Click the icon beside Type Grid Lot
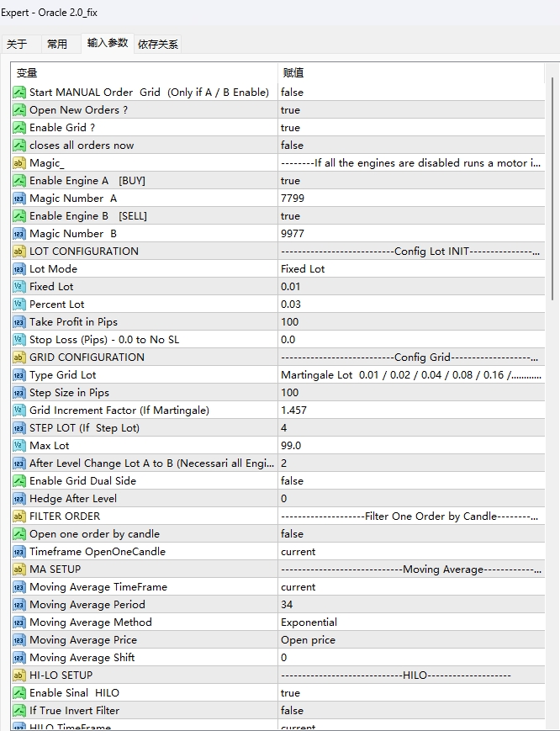The width and height of the screenshot is (560, 731). tap(19, 375)
